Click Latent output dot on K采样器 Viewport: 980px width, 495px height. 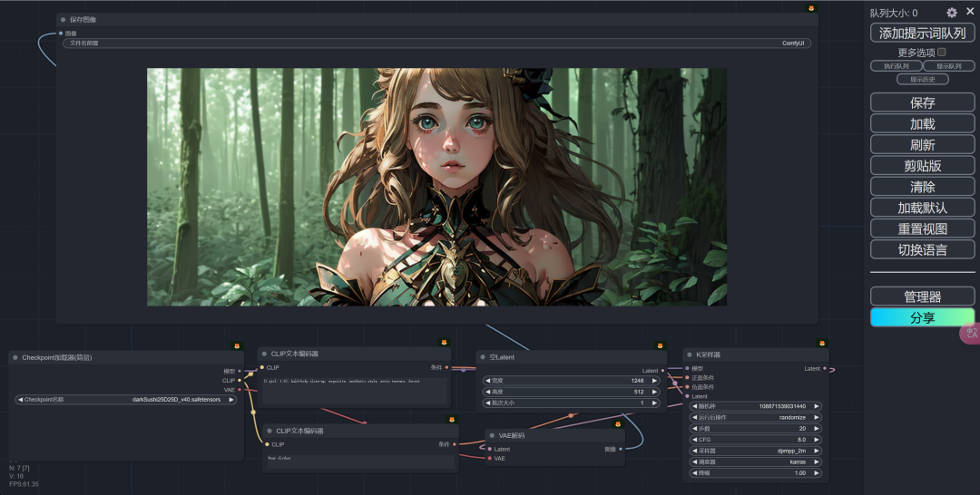pyautogui.click(x=825, y=368)
